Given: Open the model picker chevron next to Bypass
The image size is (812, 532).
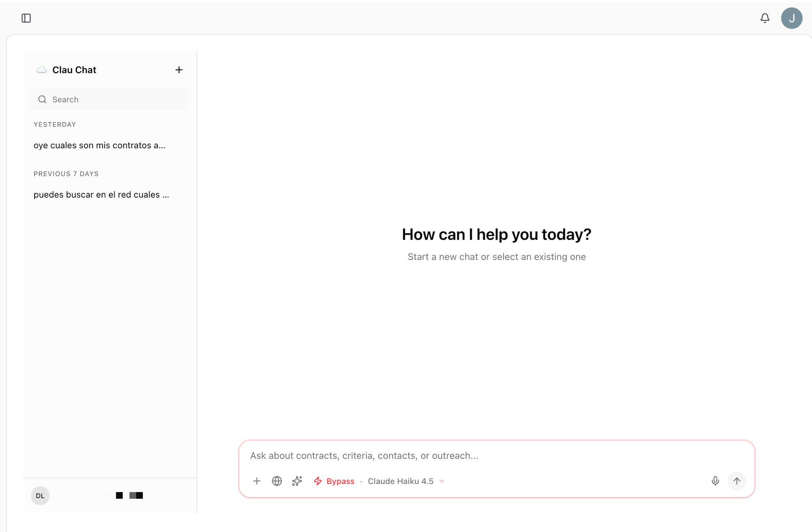Looking at the screenshot, I should point(442,481).
